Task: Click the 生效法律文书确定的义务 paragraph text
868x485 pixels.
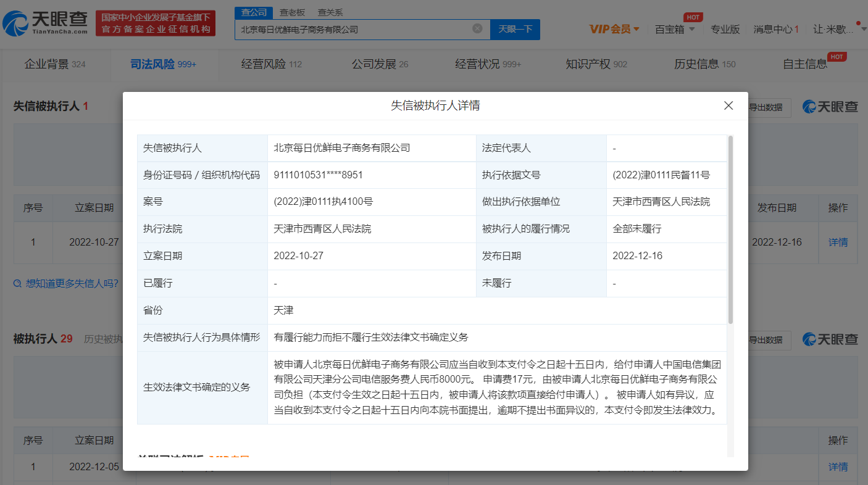Action: click(497, 387)
